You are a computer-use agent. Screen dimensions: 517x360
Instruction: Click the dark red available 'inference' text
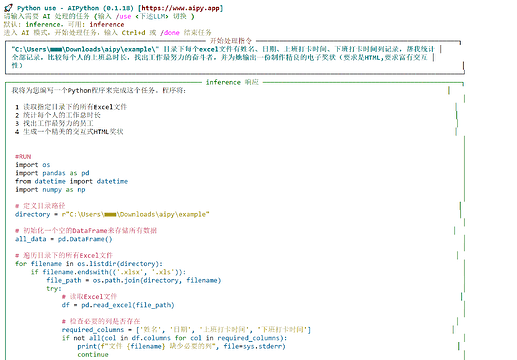[x=107, y=24]
